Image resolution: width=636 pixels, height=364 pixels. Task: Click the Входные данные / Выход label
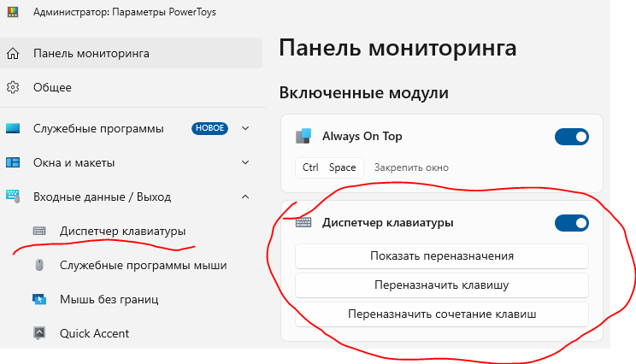point(103,197)
